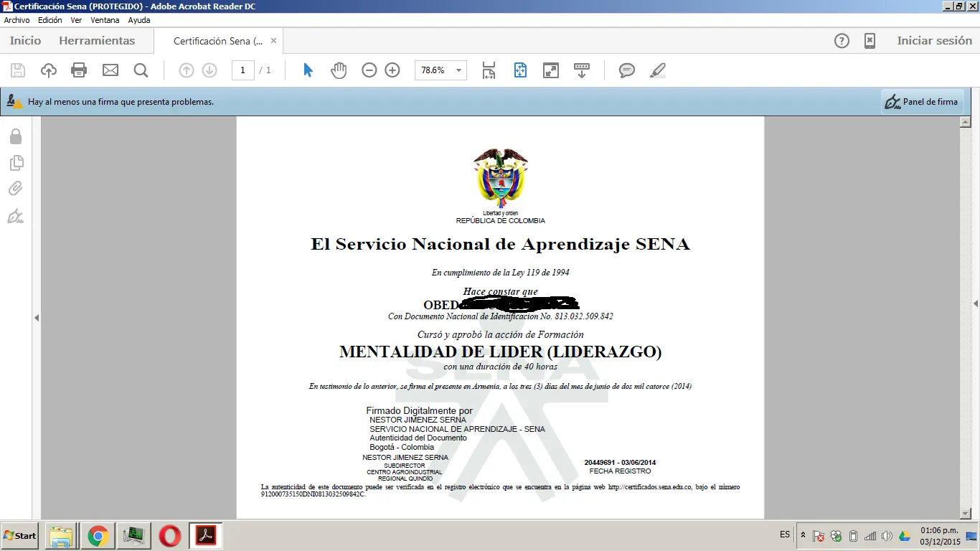980x551 pixels.
Task: Click the ES language indicator
Action: 785,535
